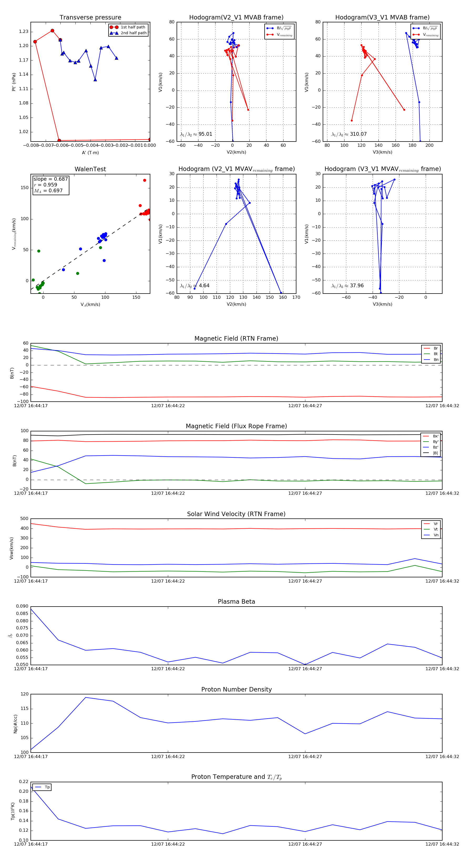Image resolution: width=473 pixels, height=868 pixels.
Task: Click the '|B|' legend entry
Action: pyautogui.click(x=431, y=453)
